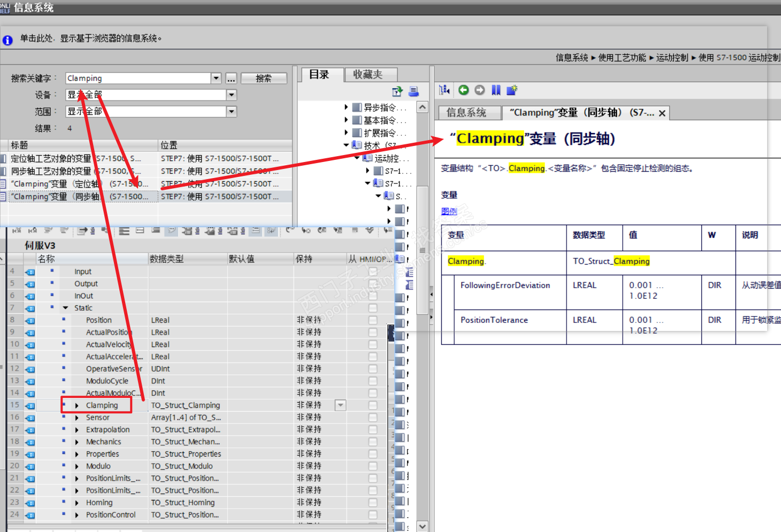Click the book icon beside 异步指令
This screenshot has height=532, width=781.
[357, 107]
